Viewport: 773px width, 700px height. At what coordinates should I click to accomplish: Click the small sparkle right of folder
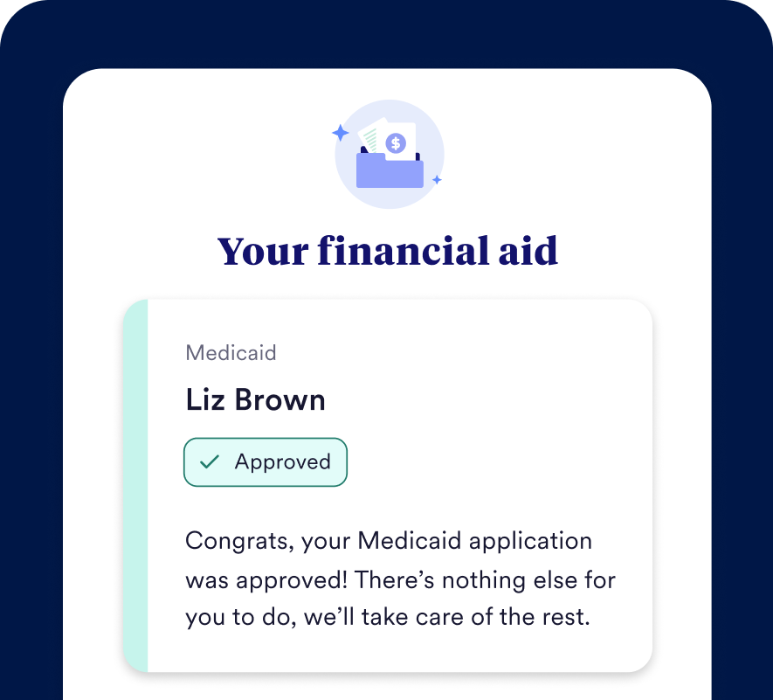click(x=437, y=179)
